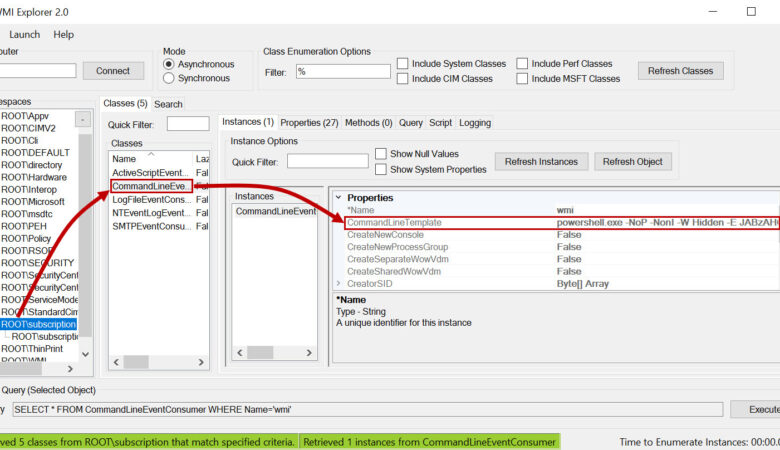This screenshot has width=780, height=450.
Task: Select ROOT\subscription namespace
Action: tap(38, 324)
